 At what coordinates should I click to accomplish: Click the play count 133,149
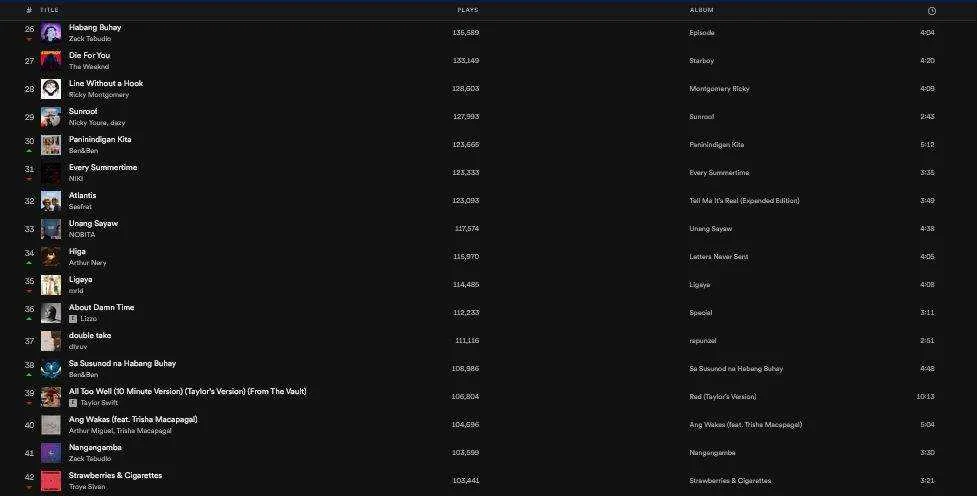466,60
